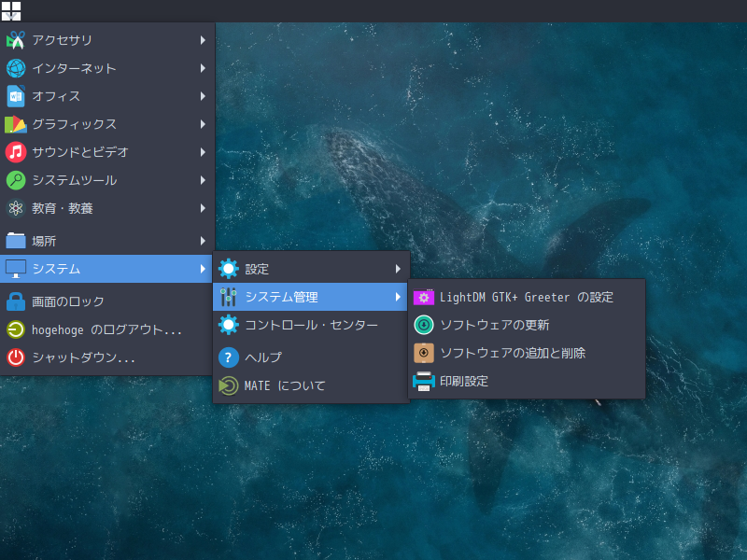This screenshot has width=747, height=560.
Task: Open the システムツール menu entry
Action: 107,180
